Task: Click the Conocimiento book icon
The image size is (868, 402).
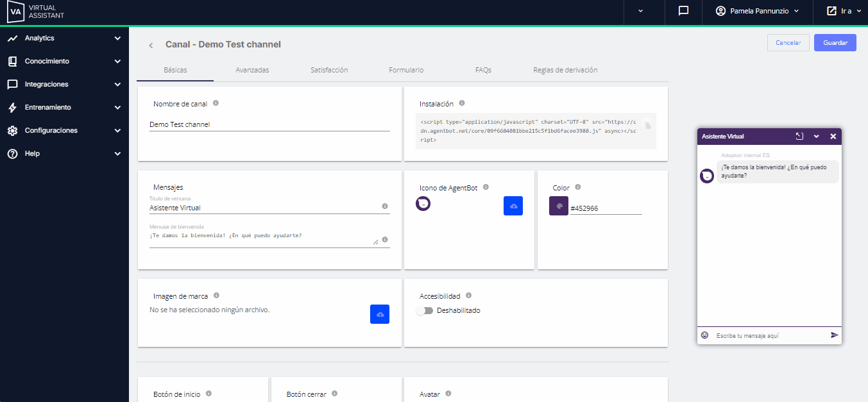Action: tap(12, 62)
